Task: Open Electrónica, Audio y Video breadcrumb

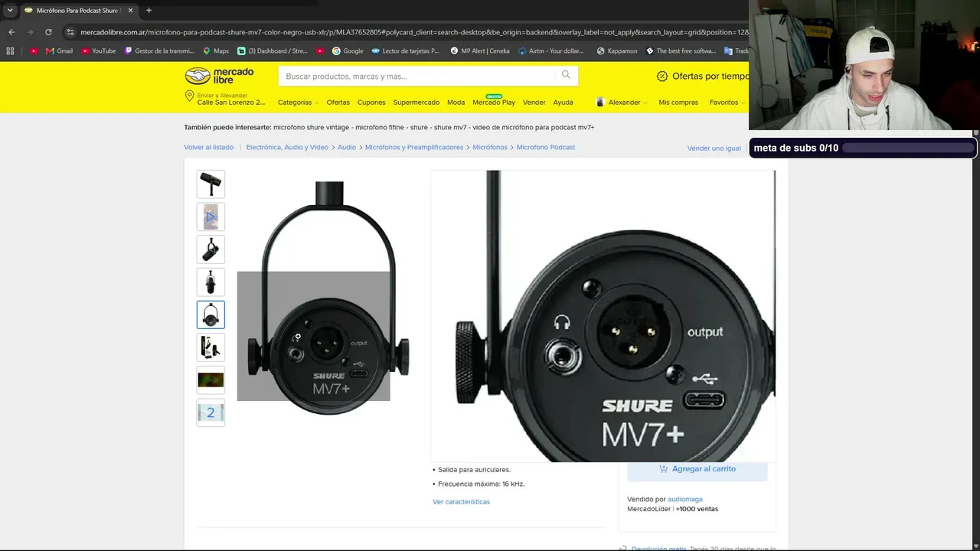Action: coord(287,147)
